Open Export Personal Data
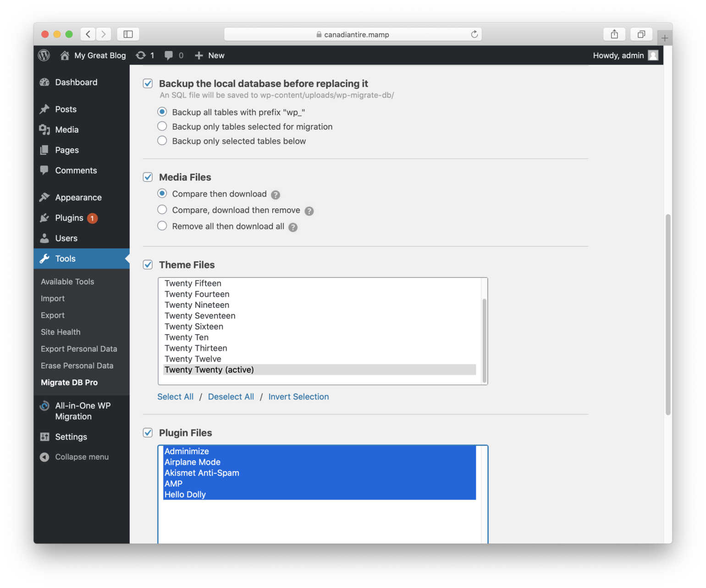Screen dimensions: 706x588 [x=79, y=349]
